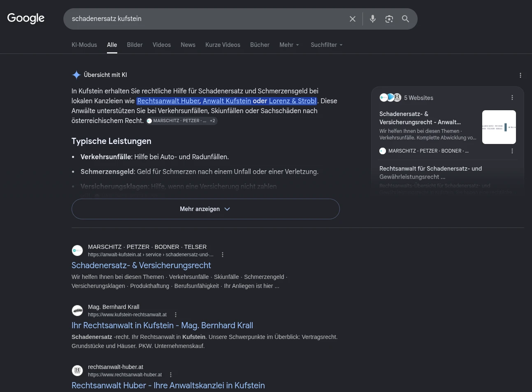Select the Alle results tab
The image size is (532, 392).
point(112,45)
